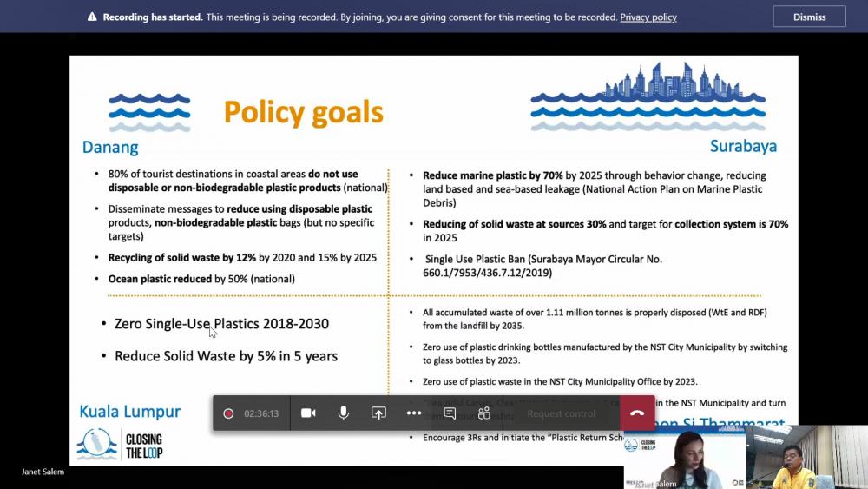The width and height of the screenshot is (868, 489).
Task: Select Janet Salem's video thumbnail
Action: pos(684,457)
